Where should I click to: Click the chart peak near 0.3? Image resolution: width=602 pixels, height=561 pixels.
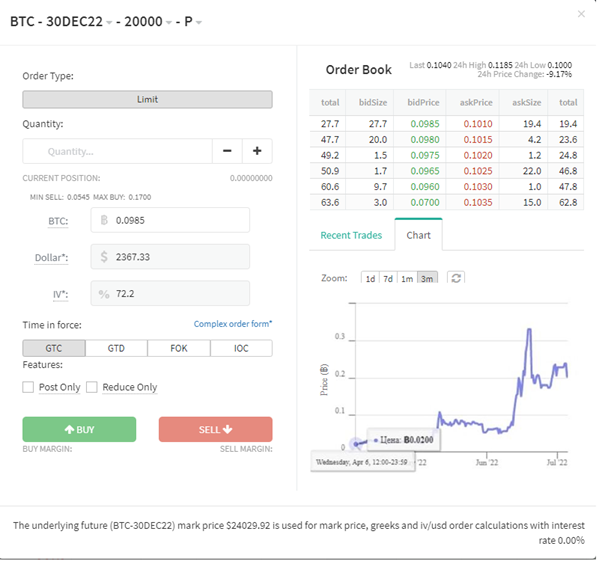529,329
